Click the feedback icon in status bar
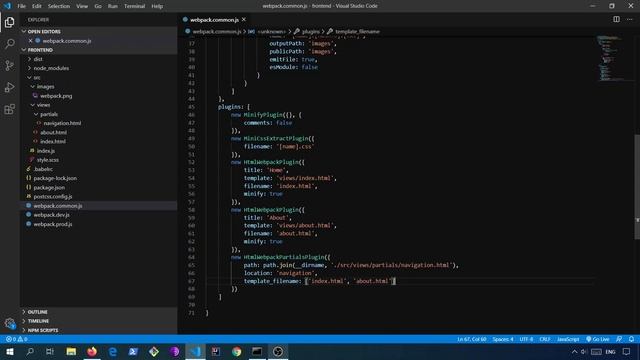640x360 pixels. (619, 339)
